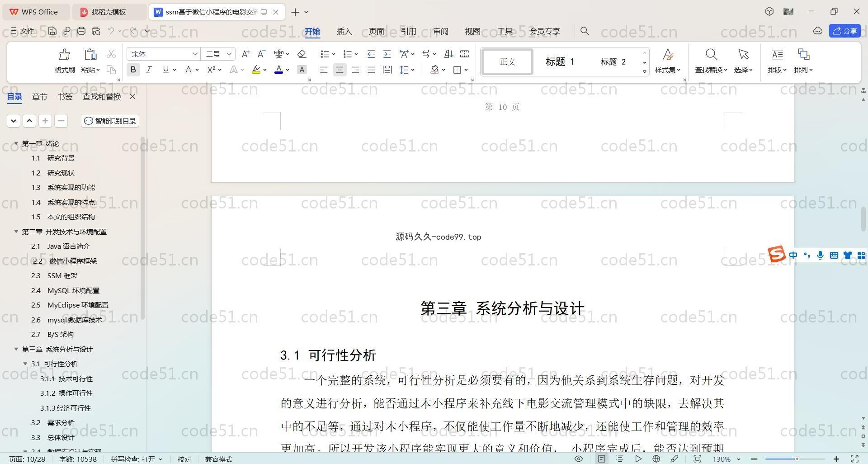868x464 pixels.
Task: Toggle Italic formatting
Action: point(149,70)
